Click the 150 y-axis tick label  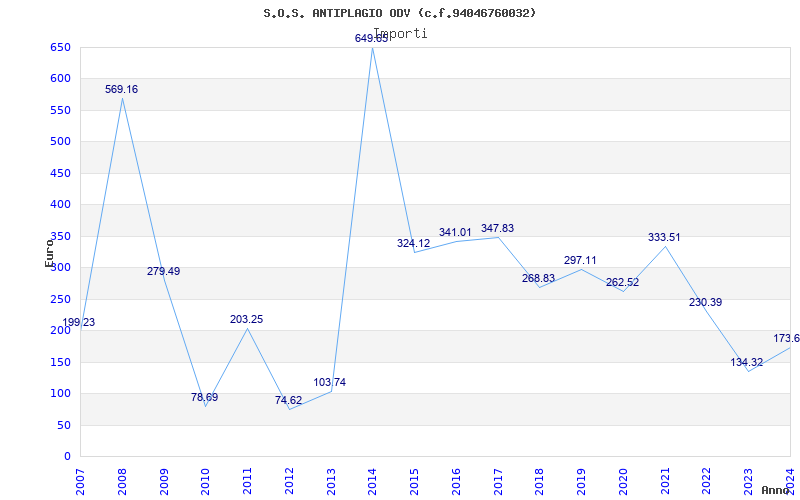[60, 362]
